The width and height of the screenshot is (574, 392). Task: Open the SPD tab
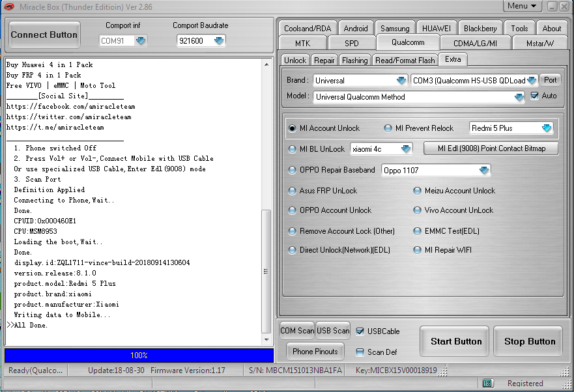pos(352,43)
